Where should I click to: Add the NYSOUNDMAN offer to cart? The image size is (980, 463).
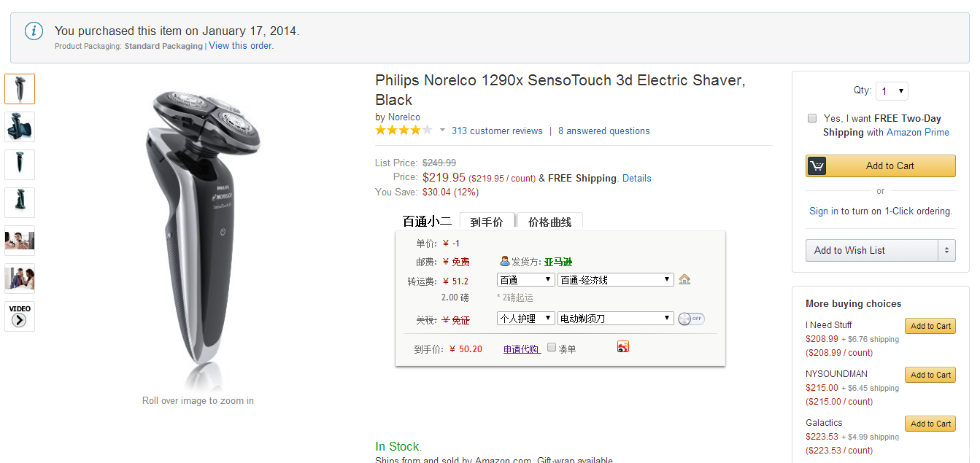[x=930, y=375]
